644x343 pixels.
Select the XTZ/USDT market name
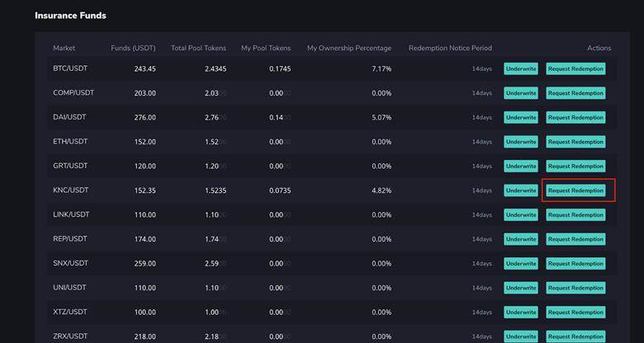70,312
